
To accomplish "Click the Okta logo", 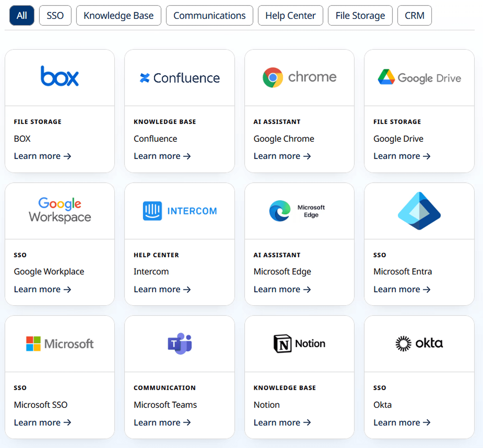I will click(x=419, y=343).
